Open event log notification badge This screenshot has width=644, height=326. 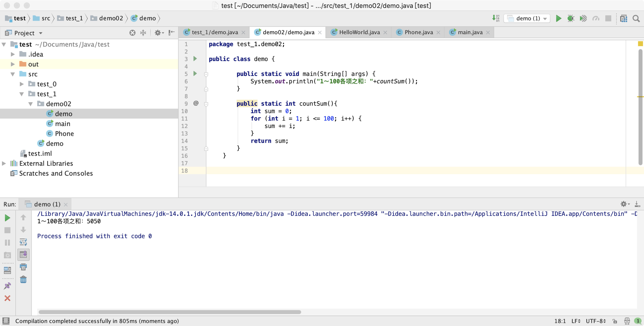(638, 321)
